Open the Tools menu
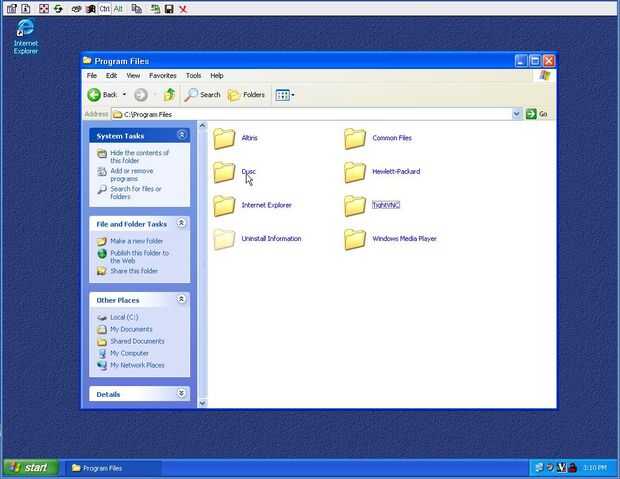Image resolution: width=620 pixels, height=479 pixels. pyautogui.click(x=193, y=75)
